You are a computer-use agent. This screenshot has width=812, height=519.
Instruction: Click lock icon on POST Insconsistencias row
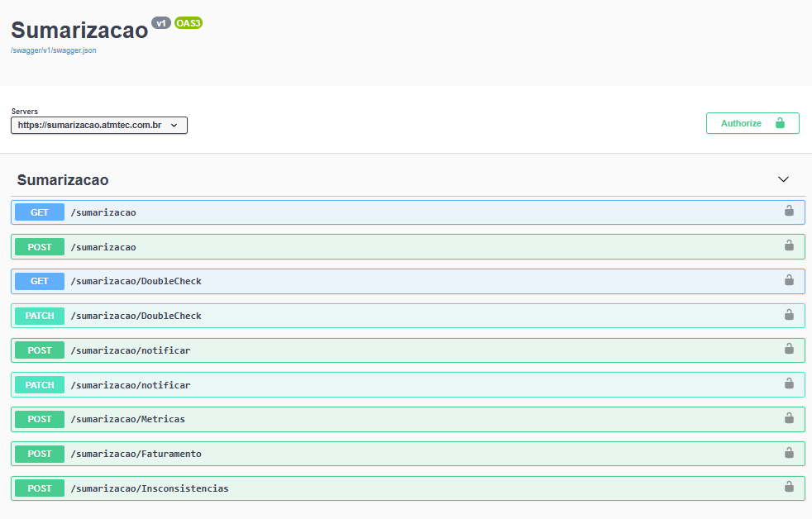789,488
